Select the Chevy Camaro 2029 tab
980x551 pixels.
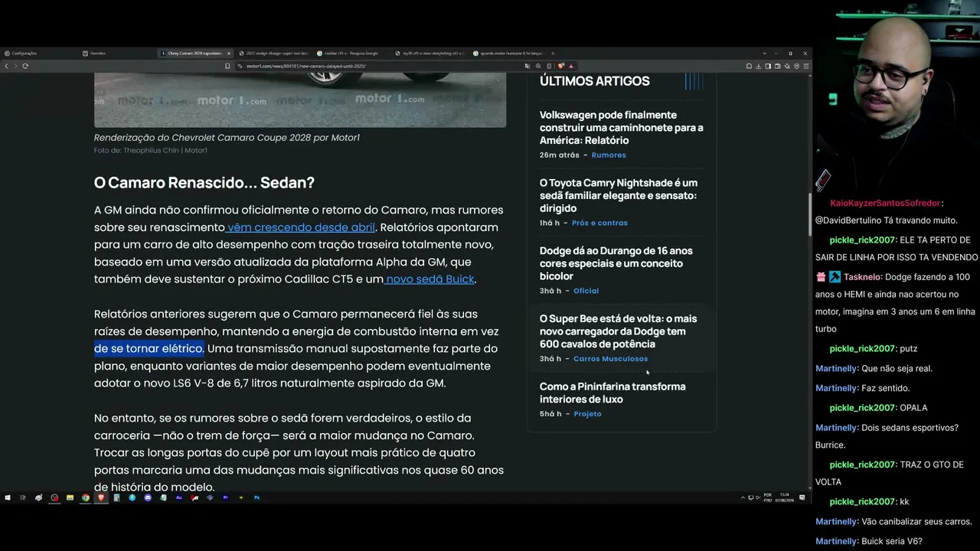coord(195,54)
